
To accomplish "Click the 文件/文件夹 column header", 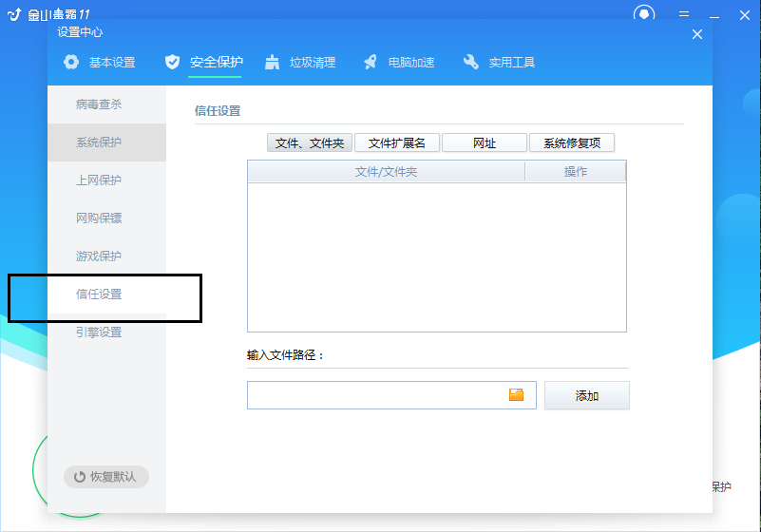I will 386,172.
